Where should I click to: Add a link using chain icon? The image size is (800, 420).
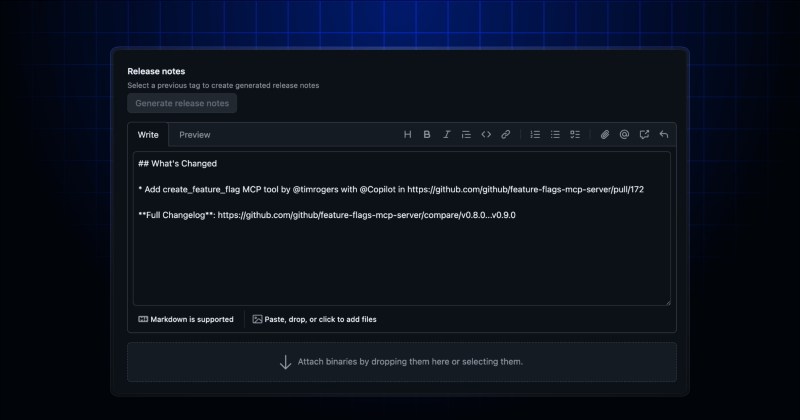(506, 135)
